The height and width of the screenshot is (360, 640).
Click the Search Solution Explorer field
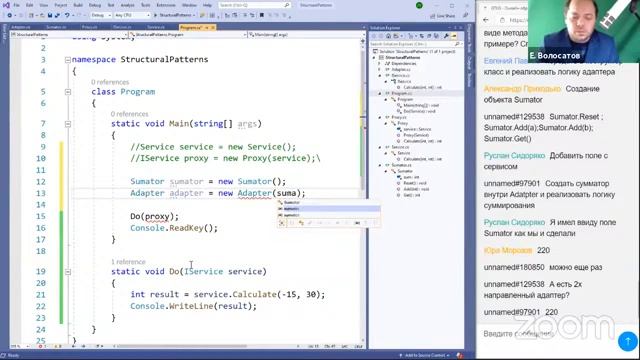pos(416,44)
